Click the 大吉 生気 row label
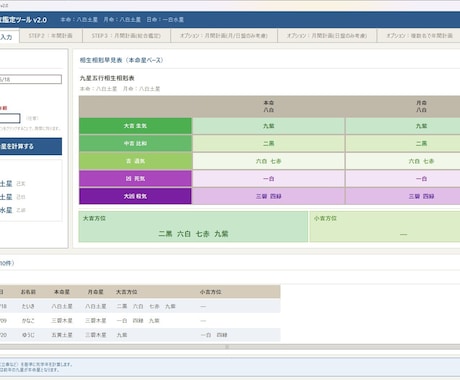 point(135,126)
